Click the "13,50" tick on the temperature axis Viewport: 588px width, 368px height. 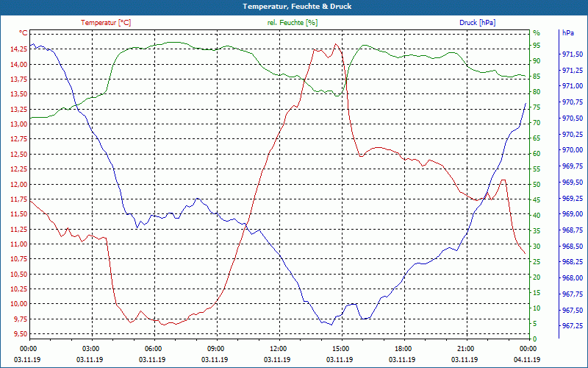pos(19,94)
